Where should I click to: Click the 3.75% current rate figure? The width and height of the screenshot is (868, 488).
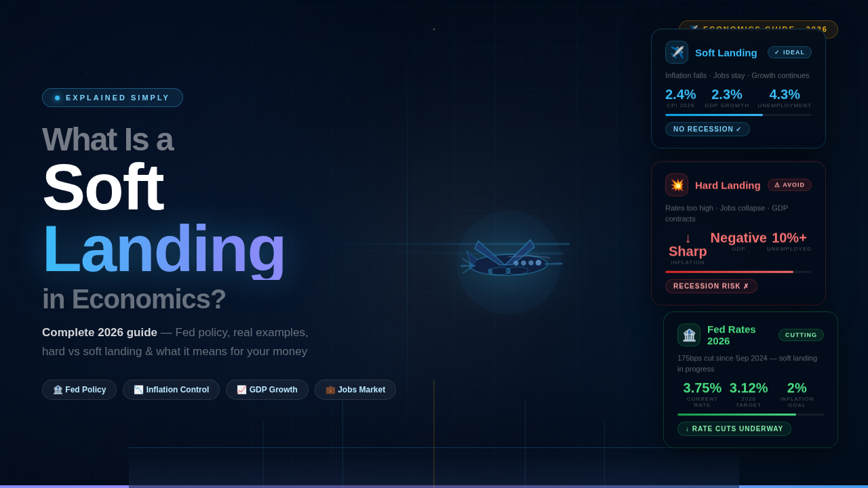point(703,388)
